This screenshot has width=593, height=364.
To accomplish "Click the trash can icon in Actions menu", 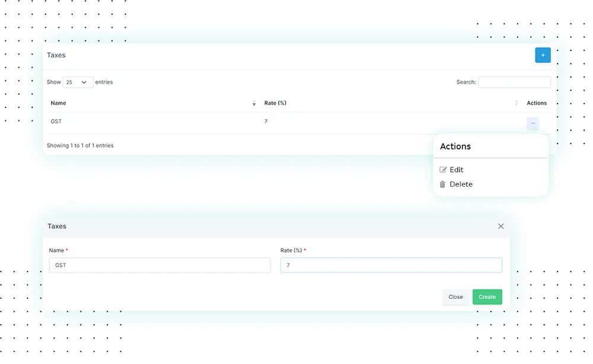I will (x=442, y=184).
